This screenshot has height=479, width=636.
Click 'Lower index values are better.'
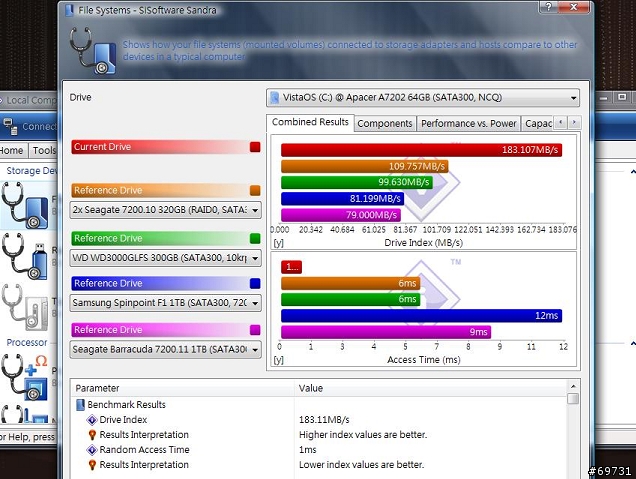361,465
